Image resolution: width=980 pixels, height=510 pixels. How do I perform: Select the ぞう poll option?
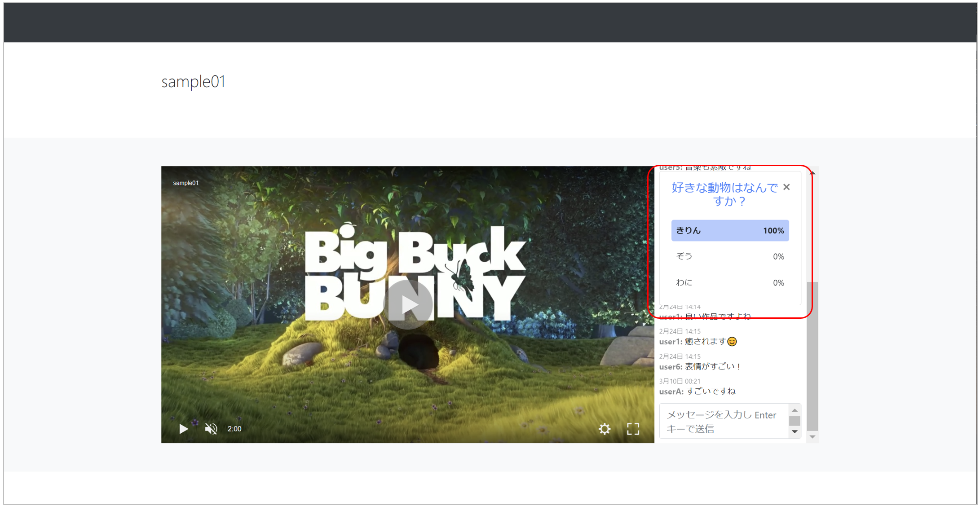tap(730, 256)
